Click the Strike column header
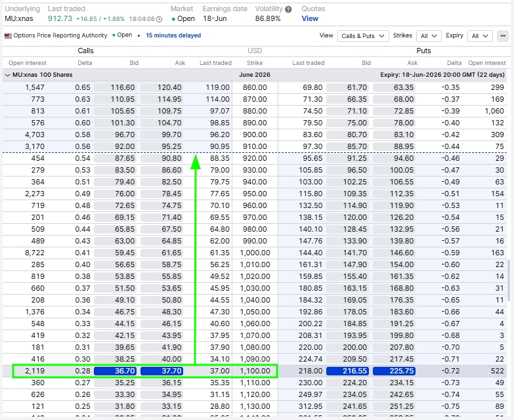514x420 pixels. click(x=255, y=63)
